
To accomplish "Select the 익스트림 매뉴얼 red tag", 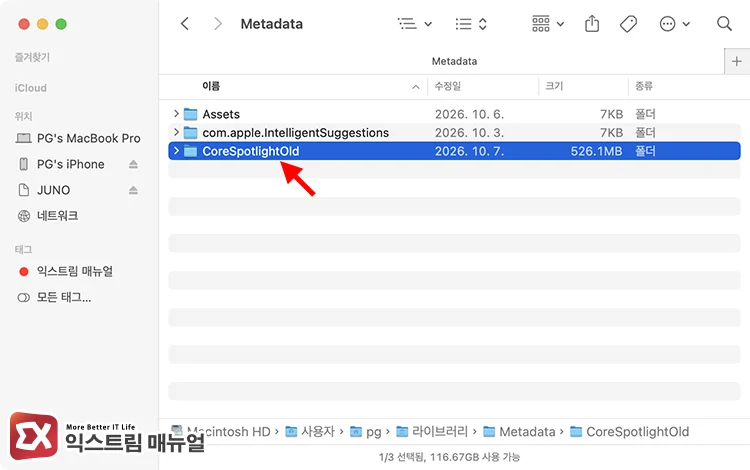I will (75, 271).
